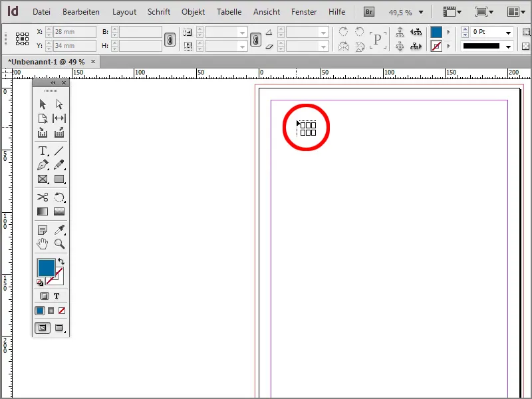Open the Screen Mode dropdown
This screenshot has height=399, width=532.
[x=484, y=12]
